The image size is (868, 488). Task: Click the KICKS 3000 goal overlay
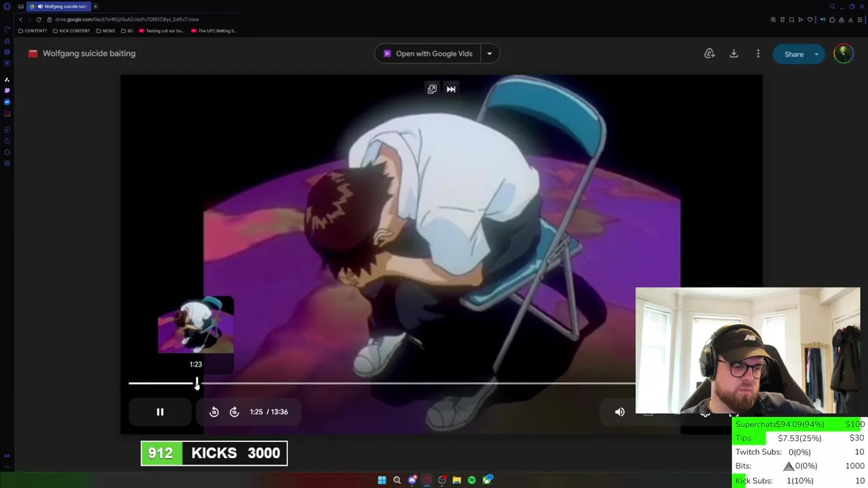(x=214, y=453)
